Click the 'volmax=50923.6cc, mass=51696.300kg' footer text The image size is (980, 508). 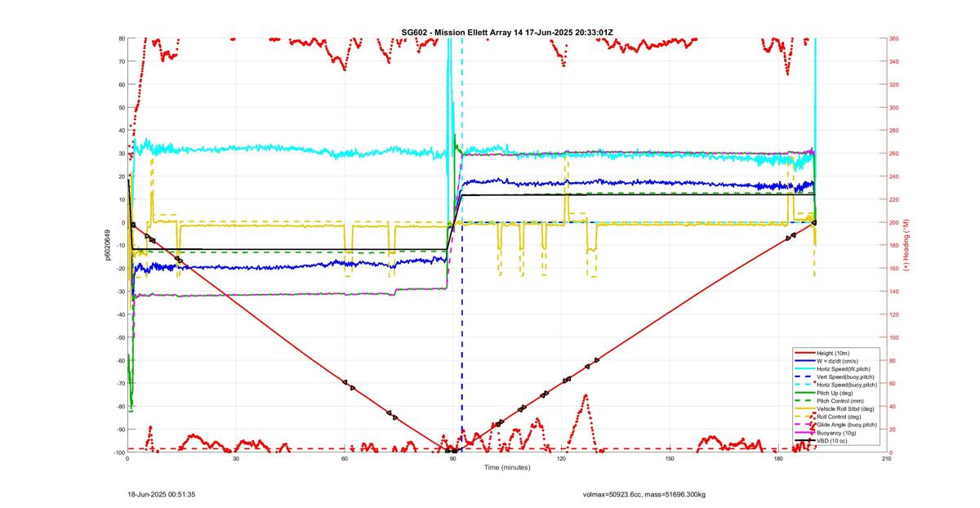(x=644, y=494)
